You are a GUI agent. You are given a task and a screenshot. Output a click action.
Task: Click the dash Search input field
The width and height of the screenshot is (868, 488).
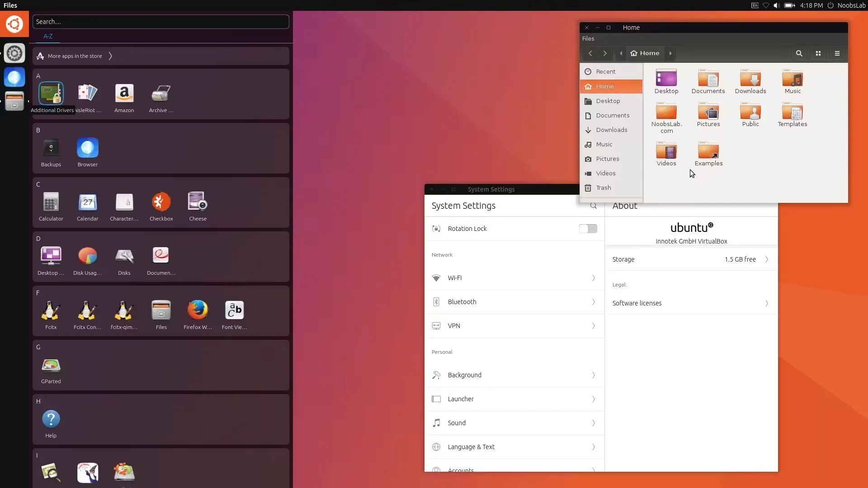tap(160, 22)
